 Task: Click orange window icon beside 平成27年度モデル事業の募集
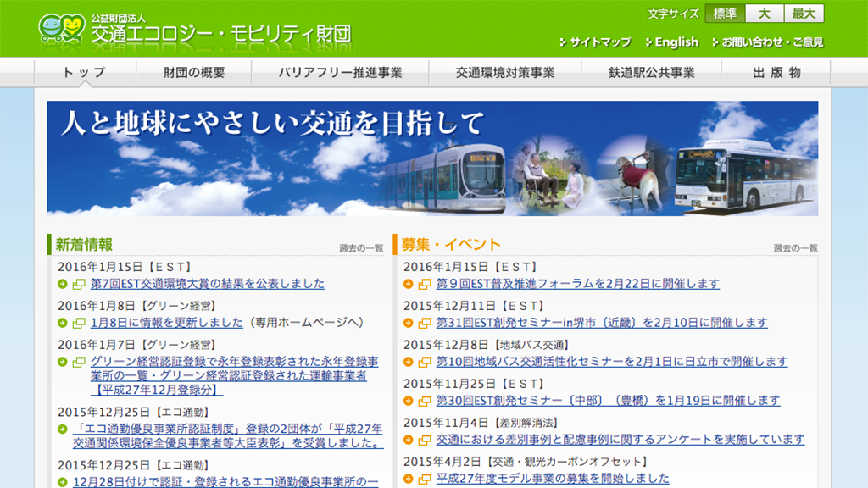(425, 479)
